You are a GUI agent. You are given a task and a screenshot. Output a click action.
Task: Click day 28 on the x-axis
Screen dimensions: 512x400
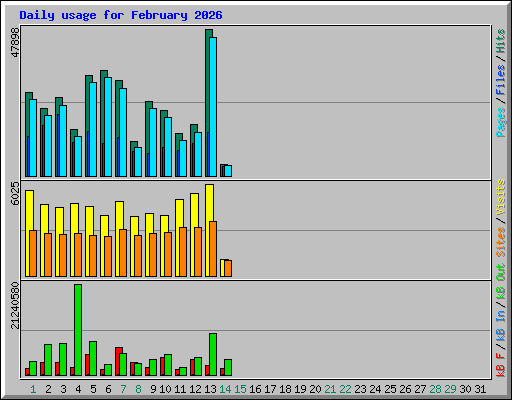coord(435,389)
